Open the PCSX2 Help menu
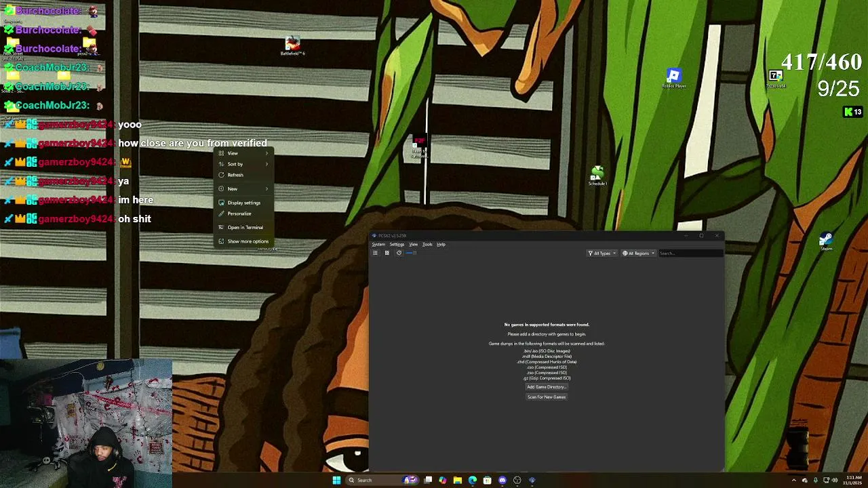Image resolution: width=868 pixels, height=488 pixels. (441, 244)
